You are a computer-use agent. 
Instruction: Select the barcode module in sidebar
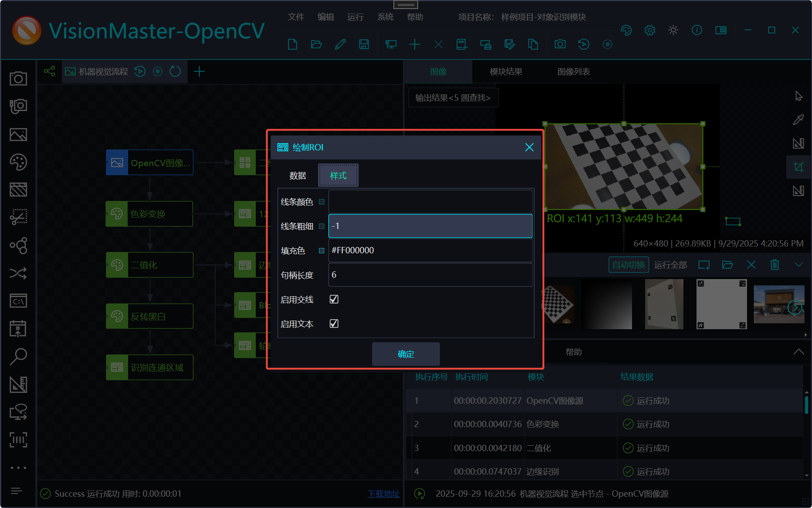[18, 439]
